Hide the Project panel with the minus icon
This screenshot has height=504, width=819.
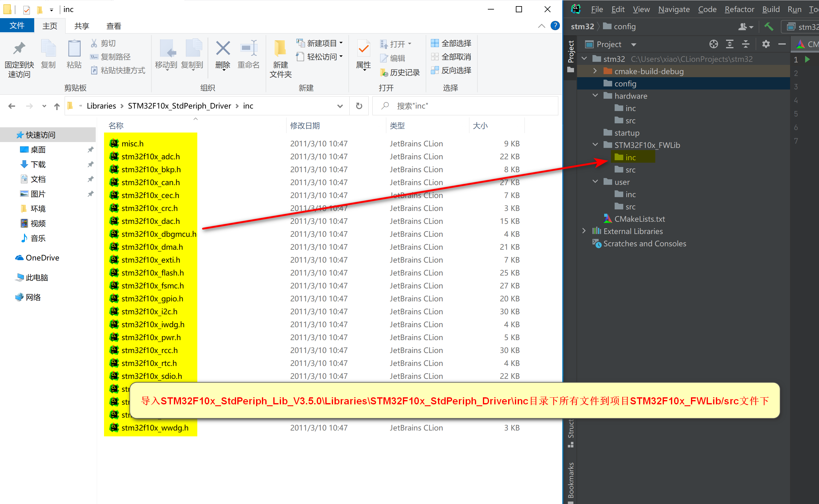pos(782,44)
